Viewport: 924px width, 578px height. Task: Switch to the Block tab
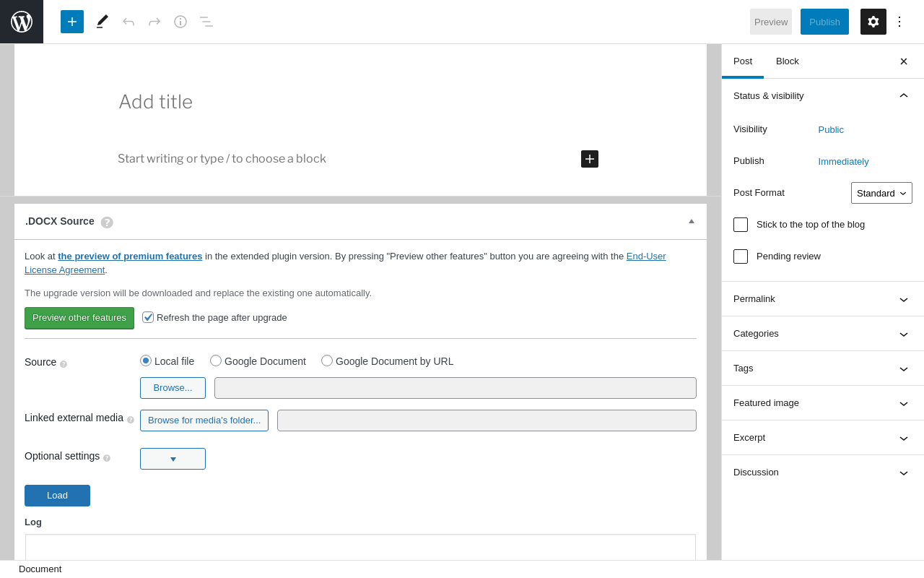coord(788,61)
